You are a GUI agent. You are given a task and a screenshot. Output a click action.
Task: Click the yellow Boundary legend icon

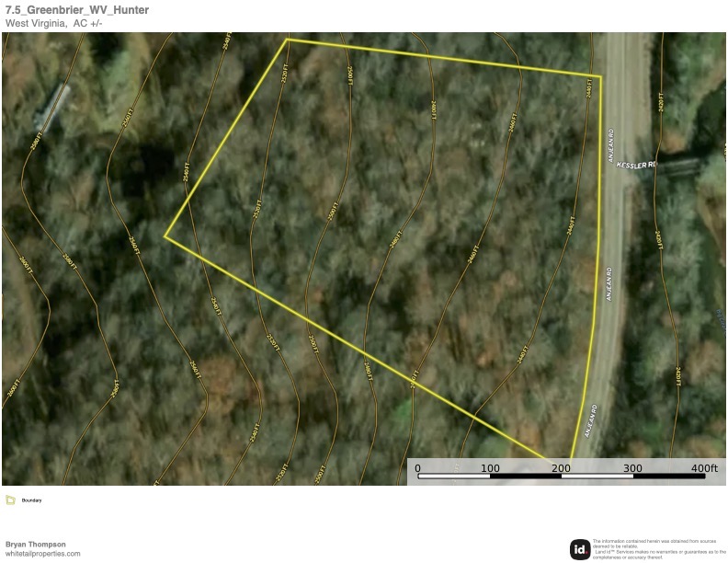click(x=10, y=500)
